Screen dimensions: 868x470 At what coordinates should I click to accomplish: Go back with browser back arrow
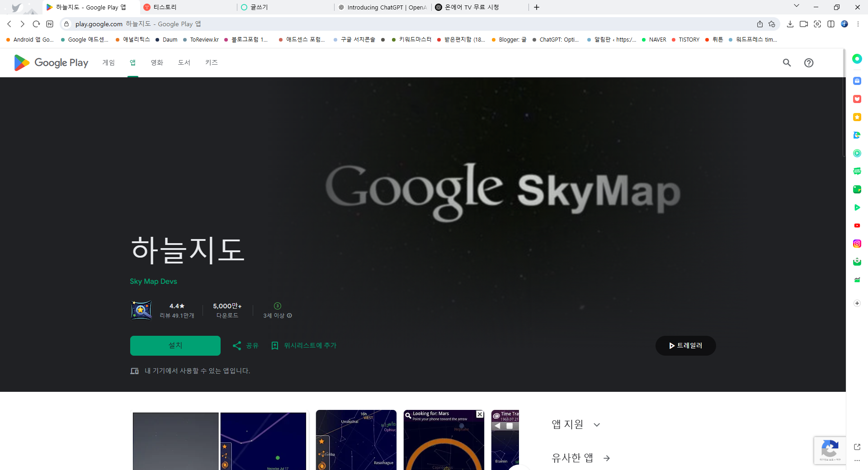[9, 24]
